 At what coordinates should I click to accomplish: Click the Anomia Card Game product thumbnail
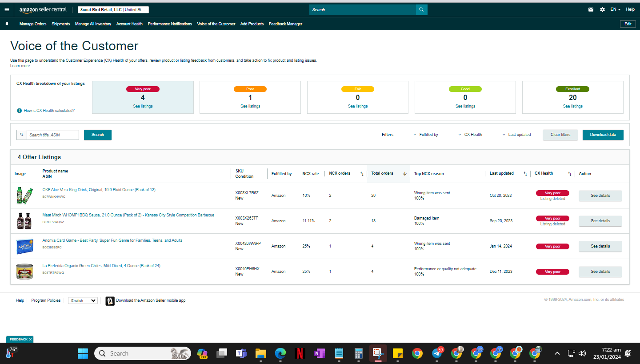[24, 246]
